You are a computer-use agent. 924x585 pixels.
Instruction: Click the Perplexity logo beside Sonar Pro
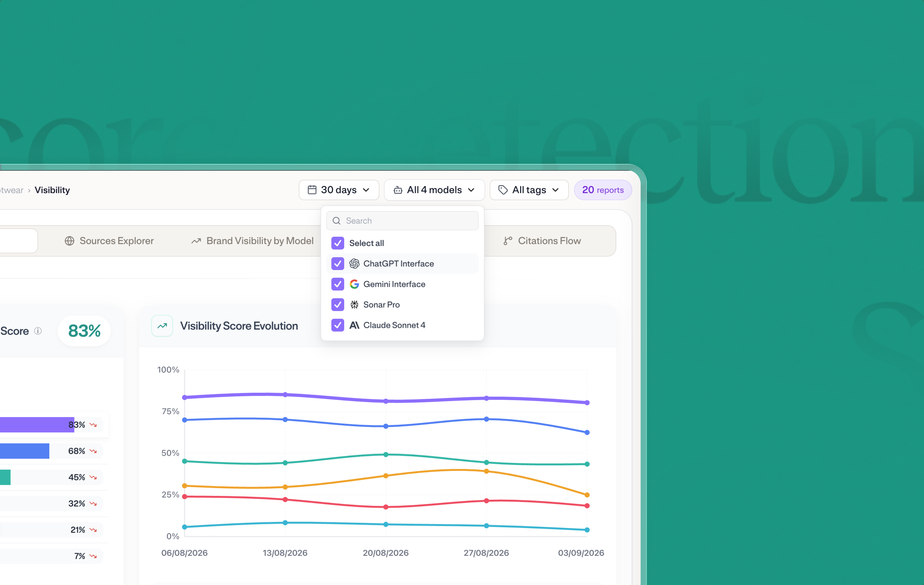point(354,305)
